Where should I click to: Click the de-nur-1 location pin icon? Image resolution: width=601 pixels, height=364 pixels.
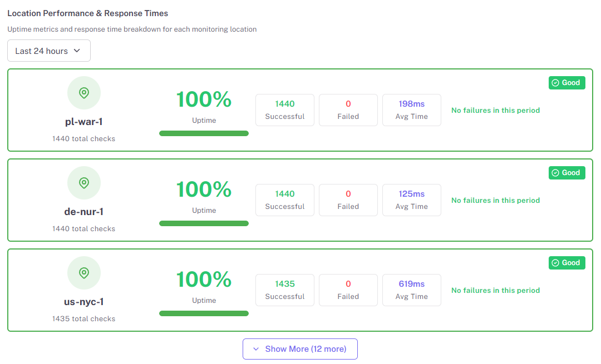click(x=84, y=183)
